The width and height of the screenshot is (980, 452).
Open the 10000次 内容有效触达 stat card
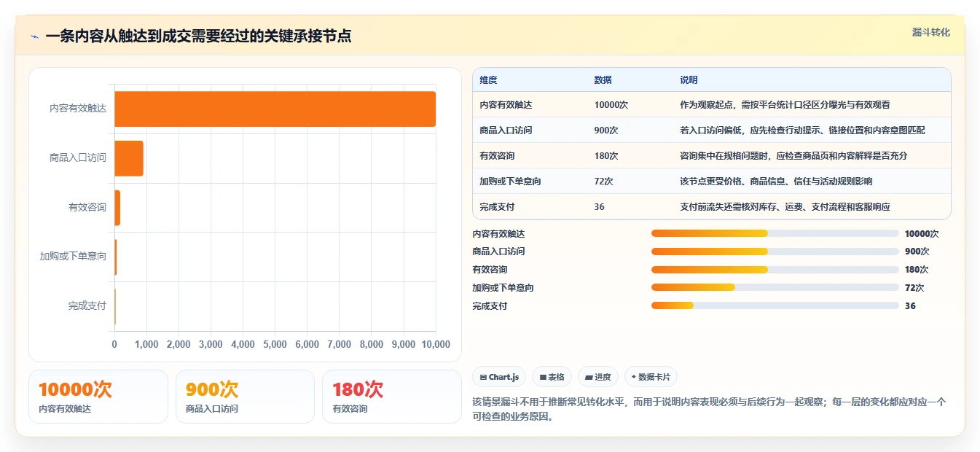click(98, 397)
